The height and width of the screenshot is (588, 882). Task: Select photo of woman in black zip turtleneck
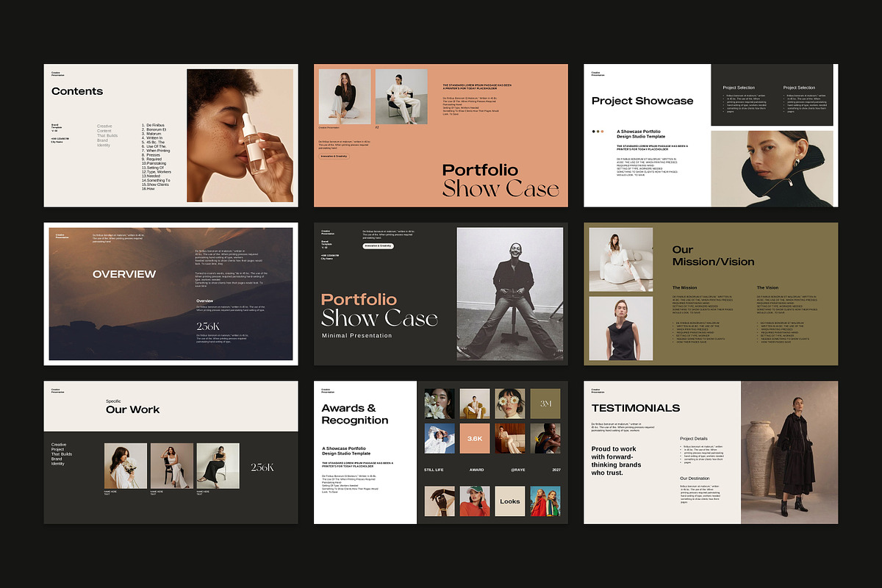click(x=772, y=168)
